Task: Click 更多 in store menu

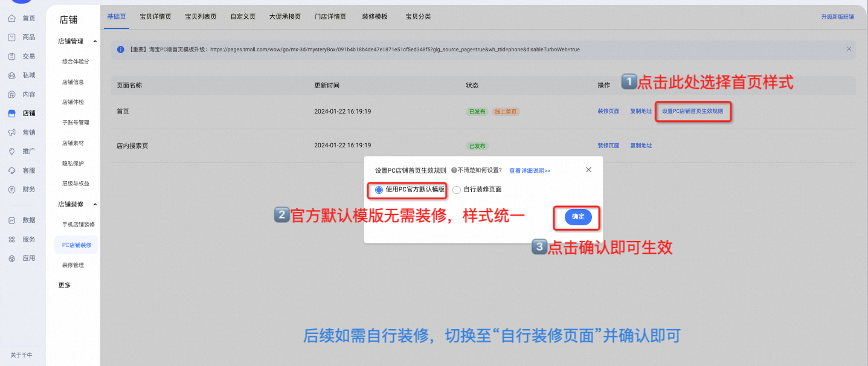Action: [x=65, y=285]
